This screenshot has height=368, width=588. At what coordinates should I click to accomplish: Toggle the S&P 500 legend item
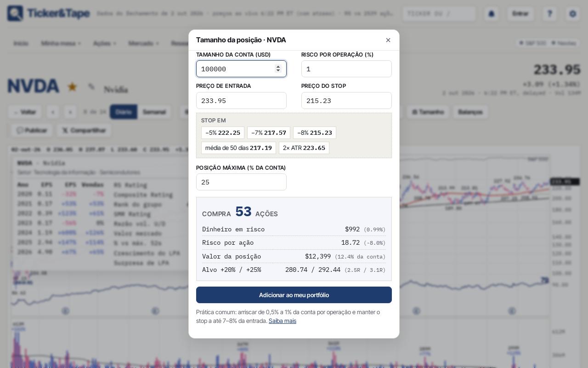(532, 43)
